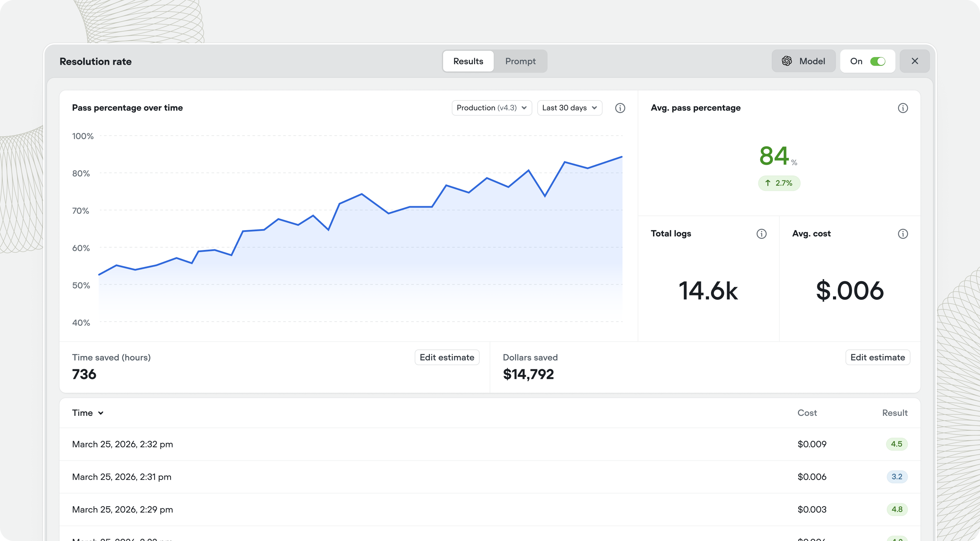Switch to the Prompt tab
This screenshot has width=980, height=541.
tap(520, 61)
